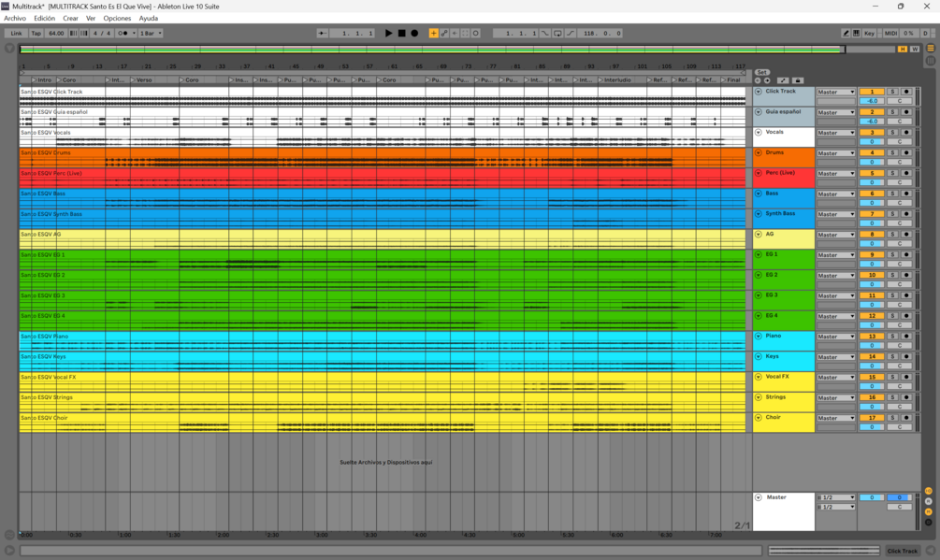The width and height of the screenshot is (940, 560).
Task: Toggle Draw Mode pencil icon
Action: pyautogui.click(x=846, y=33)
